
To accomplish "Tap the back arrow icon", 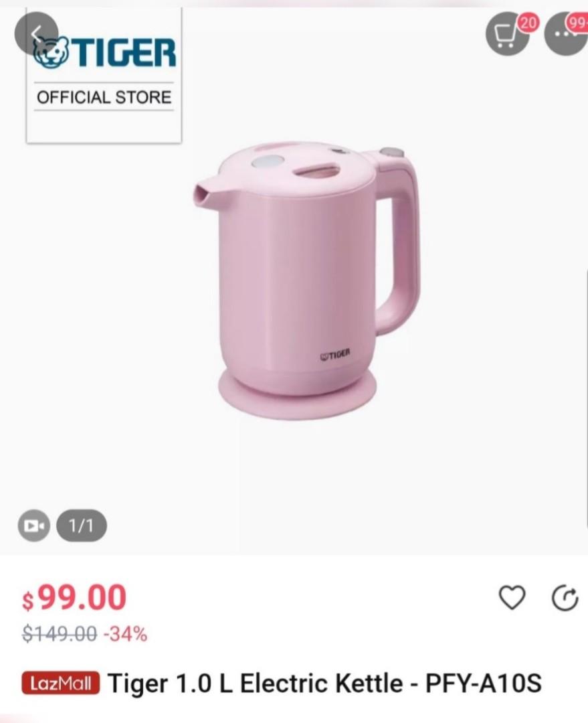I will [x=36, y=33].
